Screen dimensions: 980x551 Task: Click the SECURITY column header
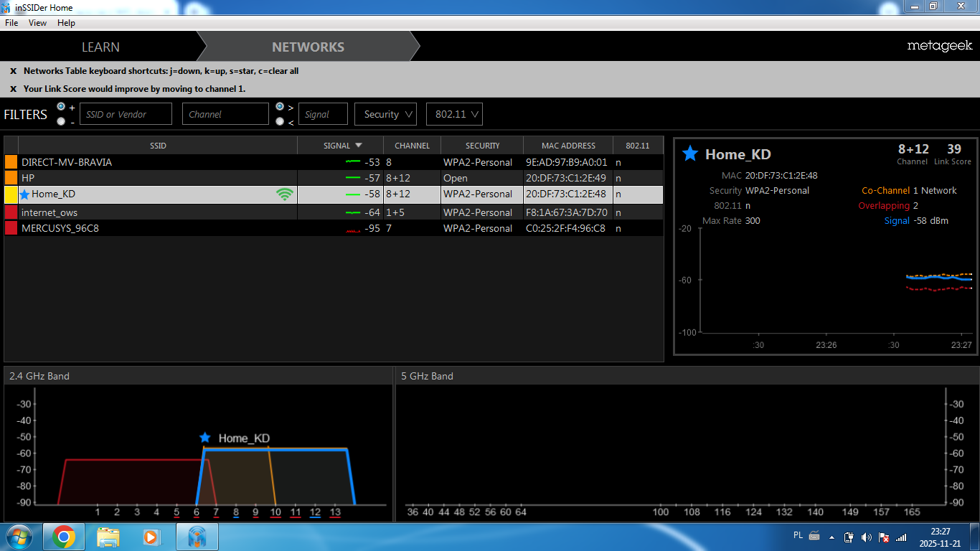(x=482, y=145)
